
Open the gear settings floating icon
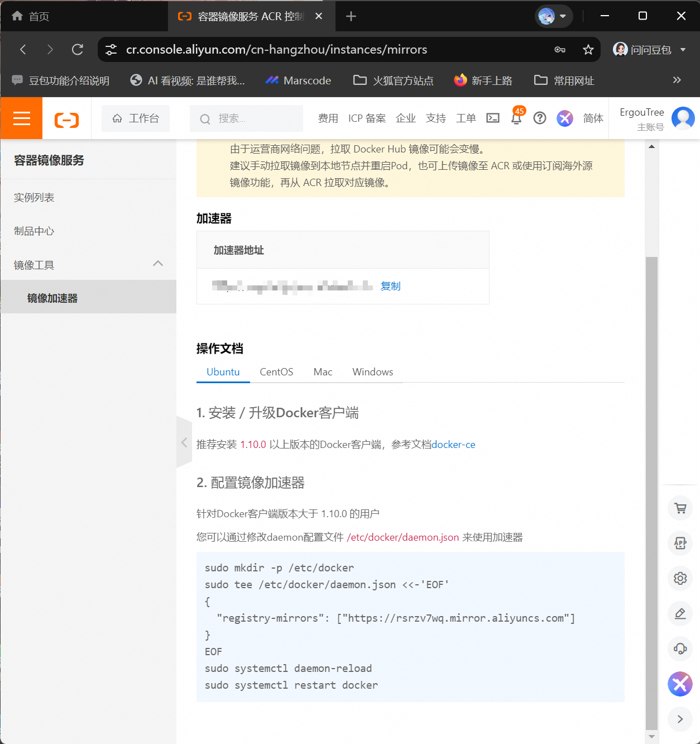click(680, 578)
